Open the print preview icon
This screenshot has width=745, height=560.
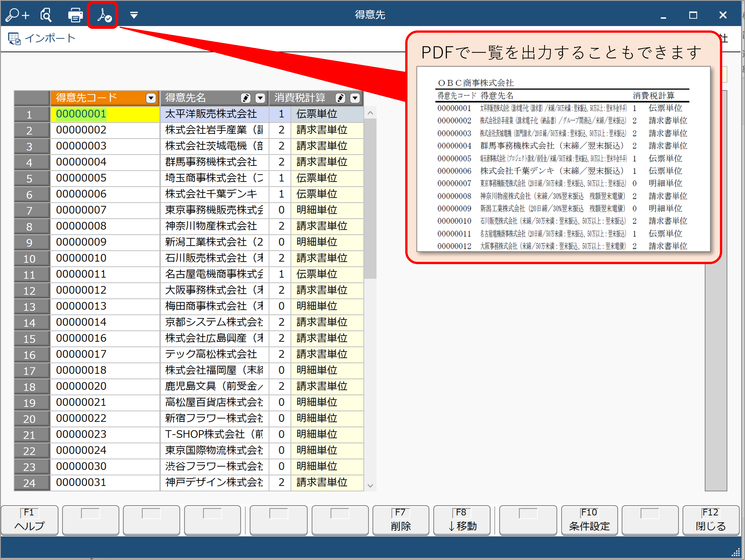(x=46, y=15)
